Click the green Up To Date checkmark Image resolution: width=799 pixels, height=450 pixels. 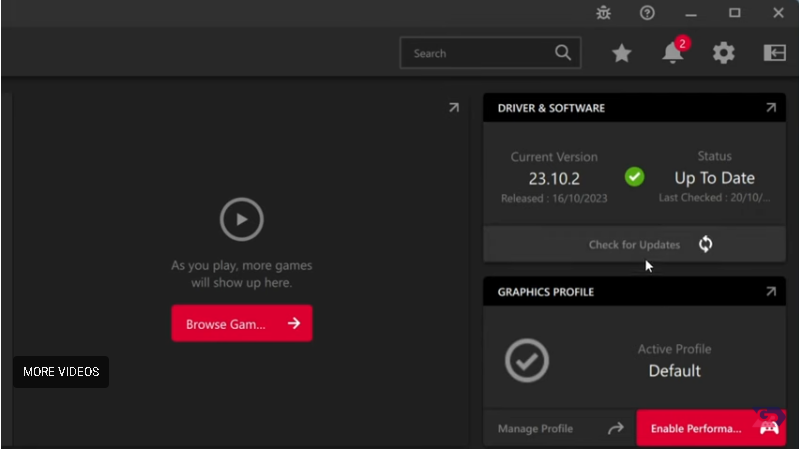click(x=634, y=177)
